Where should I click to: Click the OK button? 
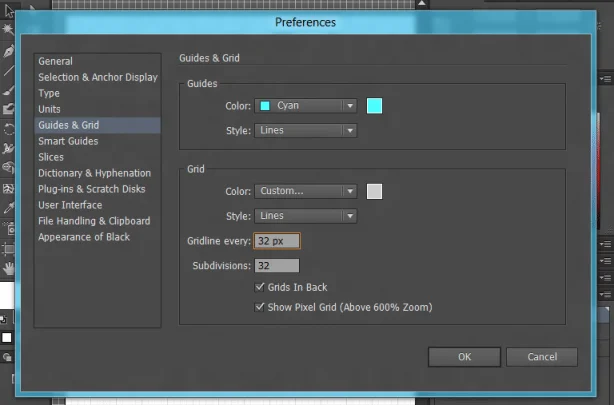tap(464, 357)
